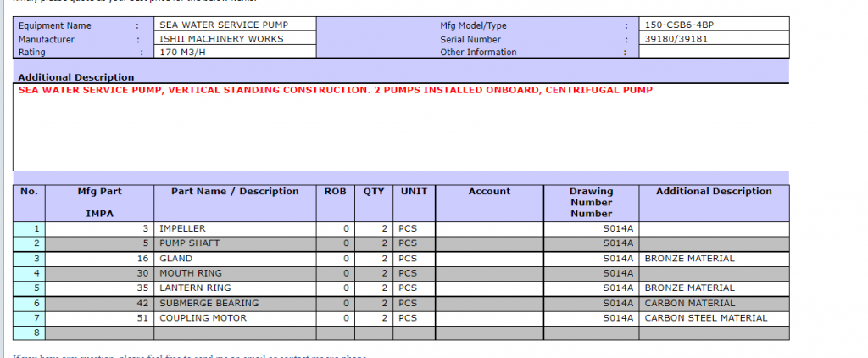The image size is (868, 358).
Task: Select the SUBMERGE BEARING part cell
Action: click(235, 303)
